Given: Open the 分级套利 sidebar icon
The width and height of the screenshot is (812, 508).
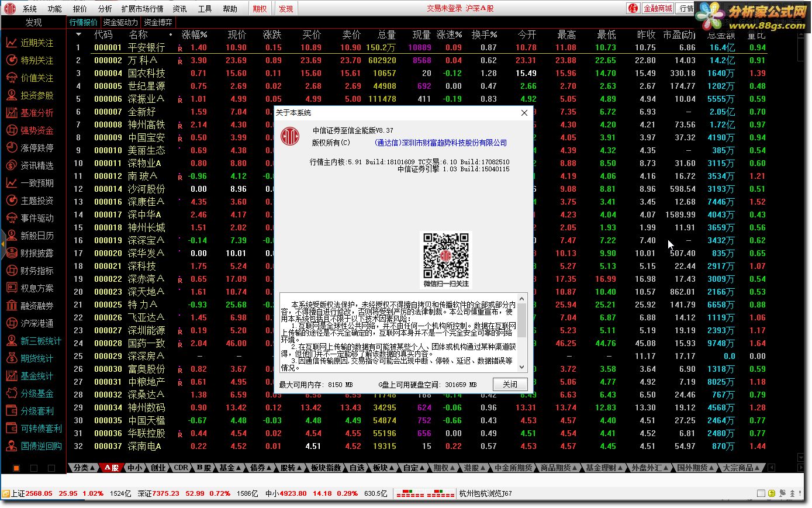Looking at the screenshot, I should 11,411.
